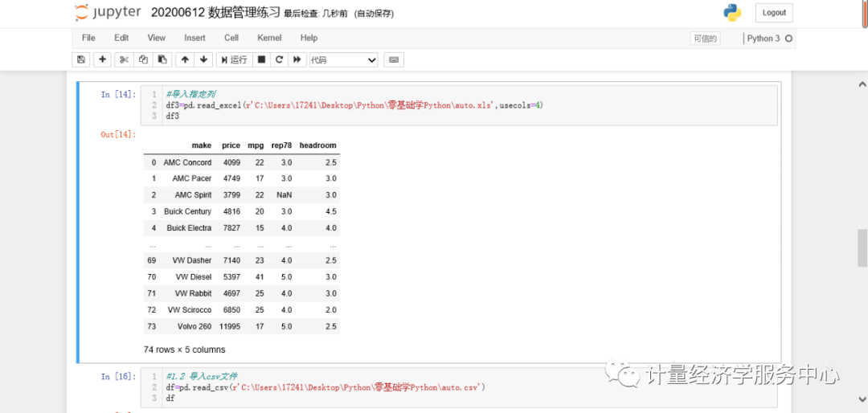Paste cells below icon

[162, 59]
